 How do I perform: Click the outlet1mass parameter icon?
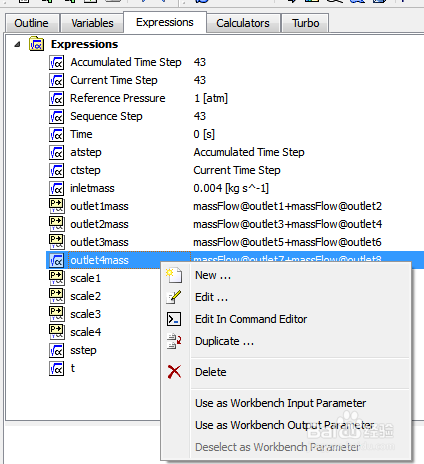[x=56, y=206]
